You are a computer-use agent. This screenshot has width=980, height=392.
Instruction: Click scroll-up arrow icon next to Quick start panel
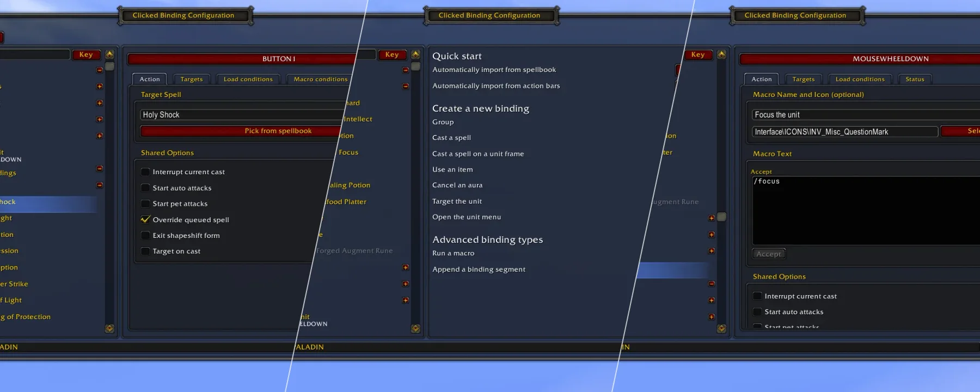[x=415, y=54]
